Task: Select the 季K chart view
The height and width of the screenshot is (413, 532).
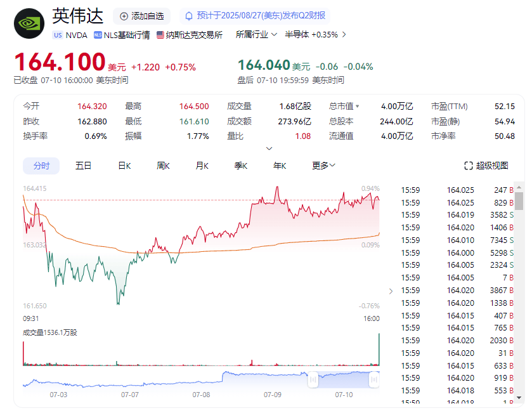Action: click(240, 165)
